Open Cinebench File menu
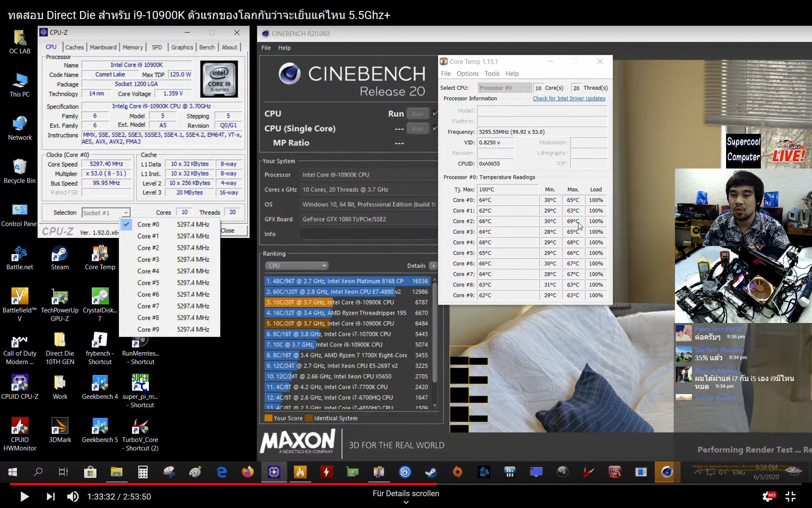The height and width of the screenshot is (508, 812). [266, 48]
